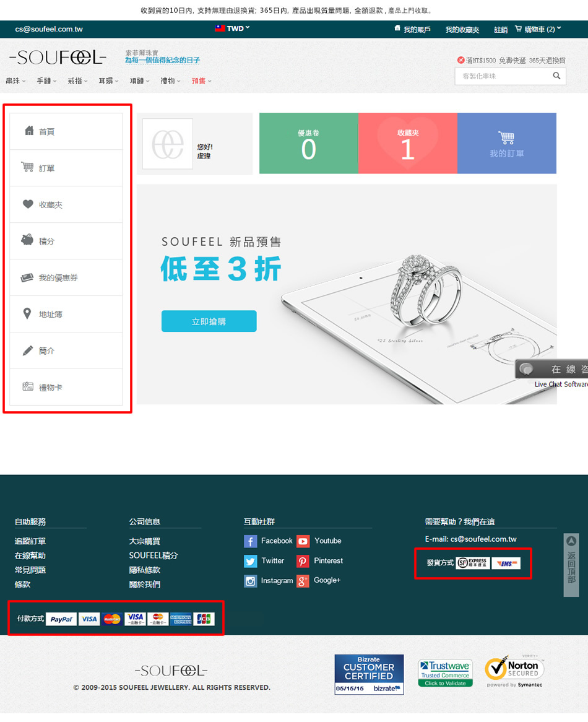The width and height of the screenshot is (588, 722).
Task: Click the Instagram icon in footer
Action: pyautogui.click(x=250, y=581)
